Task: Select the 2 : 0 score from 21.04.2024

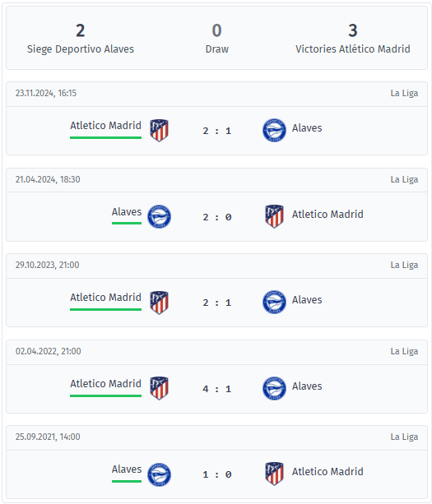Action: [217, 217]
